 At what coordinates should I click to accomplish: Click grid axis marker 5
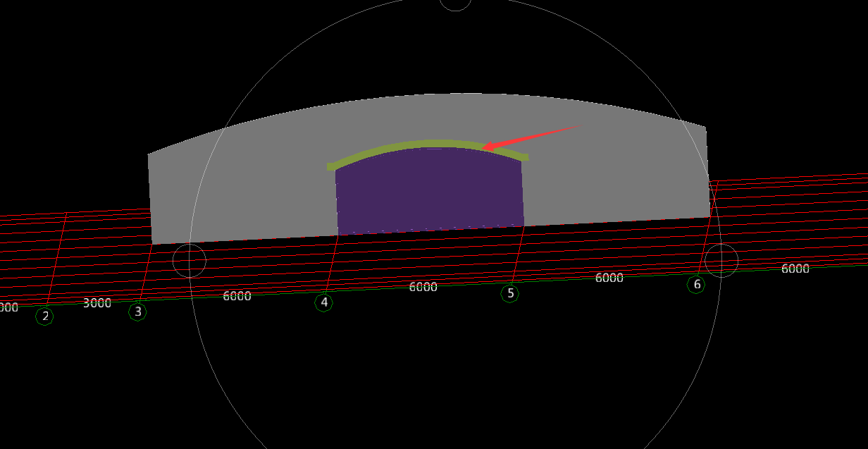510,293
